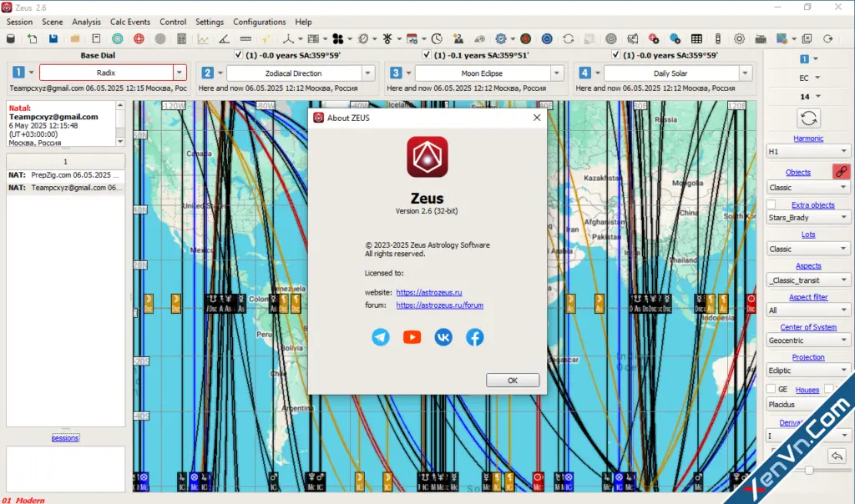Click the undo arrow button in right panel
The height and width of the screenshot is (504, 855).
coord(837,456)
